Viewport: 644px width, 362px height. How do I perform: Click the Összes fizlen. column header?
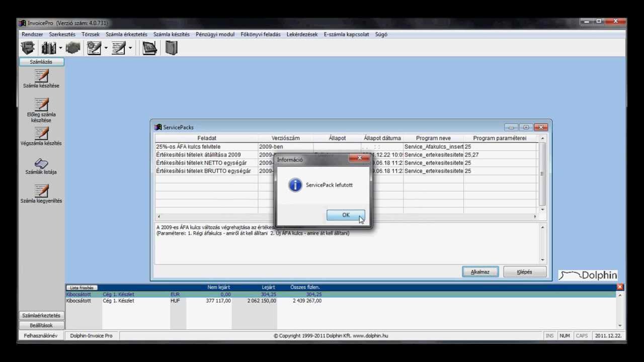[305, 287]
